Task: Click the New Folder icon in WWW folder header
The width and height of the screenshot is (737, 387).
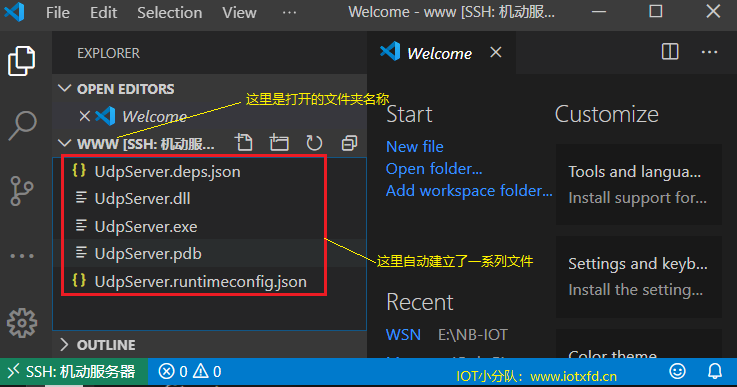Action: coord(279,142)
